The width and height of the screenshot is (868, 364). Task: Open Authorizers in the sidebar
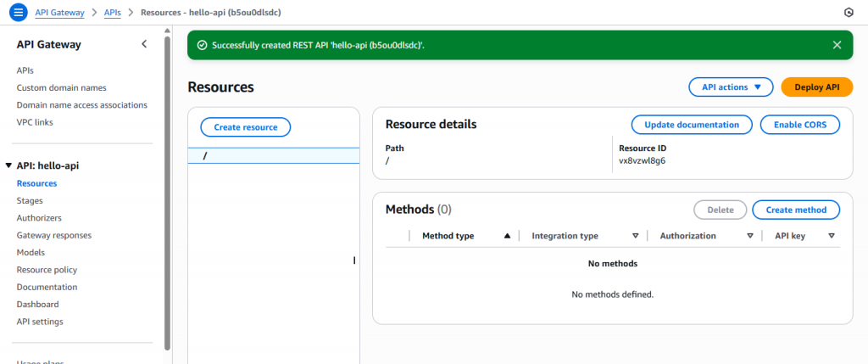[39, 218]
